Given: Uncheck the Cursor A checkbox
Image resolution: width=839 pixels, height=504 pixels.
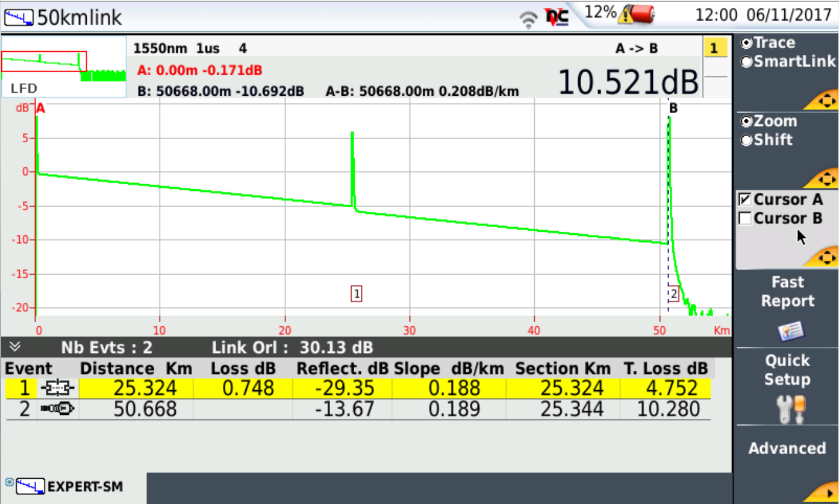Looking at the screenshot, I should click(745, 199).
